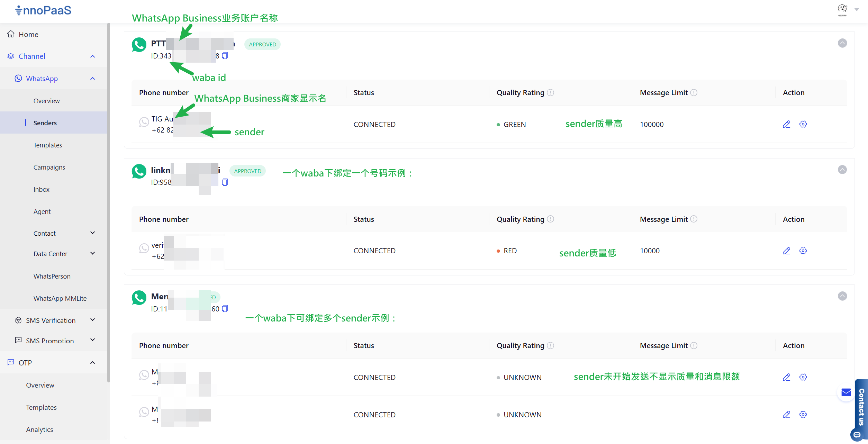Click the InnoPaaS logo link
This screenshot has width=868, height=444.
43,10
